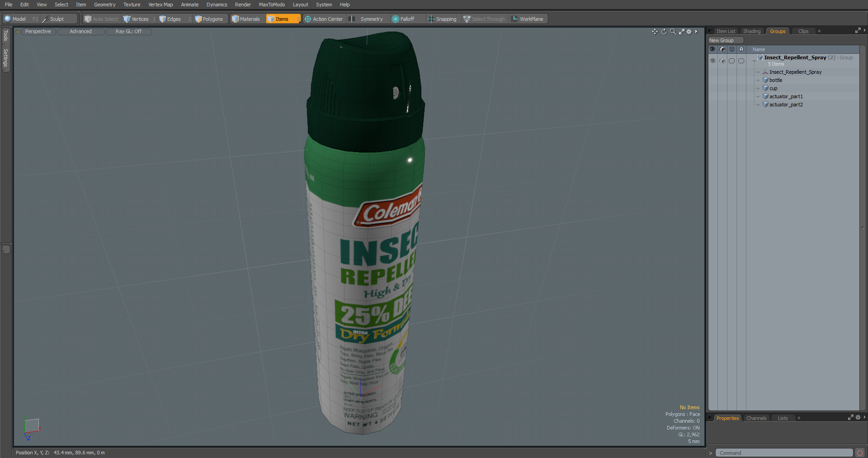Switch to Item List tab
Screen dimensions: 868x458
pos(726,31)
